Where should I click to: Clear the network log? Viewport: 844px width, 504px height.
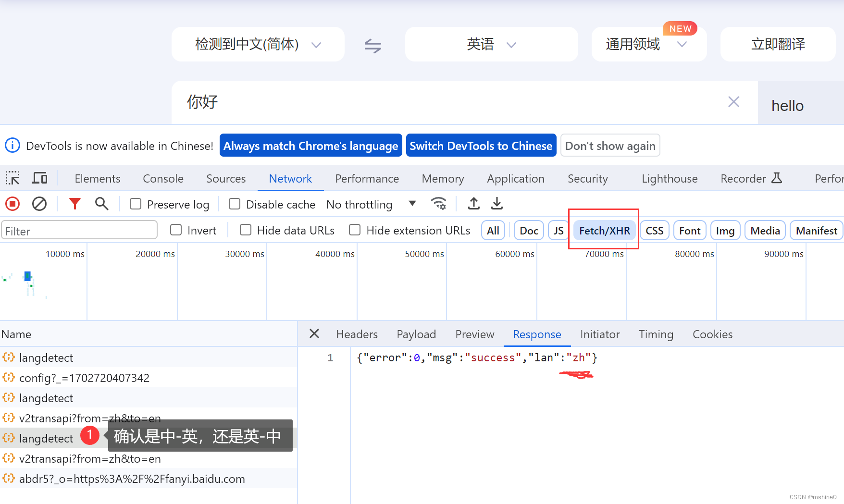click(x=39, y=204)
